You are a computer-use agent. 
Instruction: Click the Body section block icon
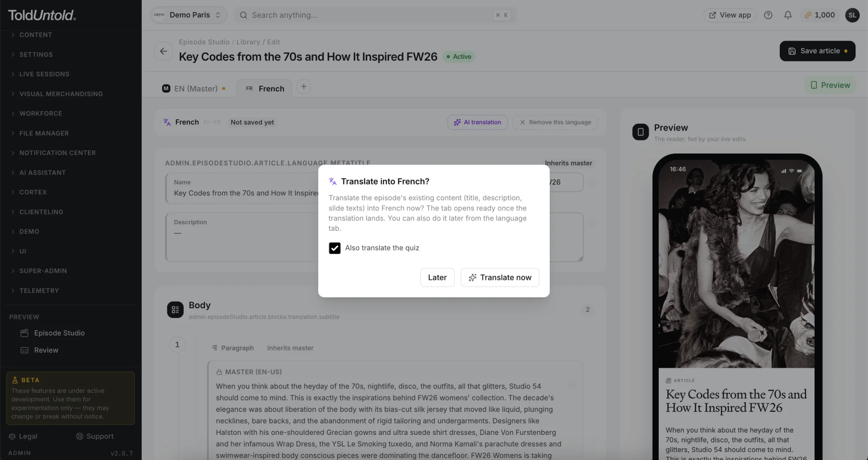click(x=175, y=310)
